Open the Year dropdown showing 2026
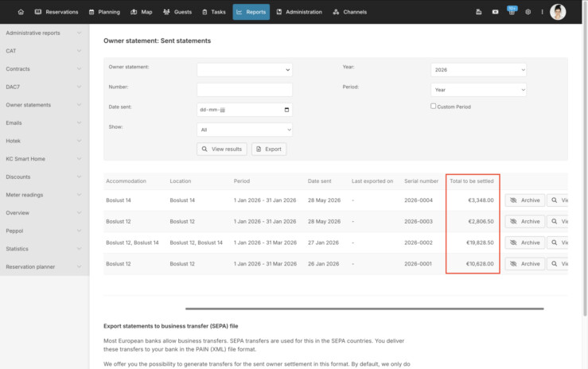The width and height of the screenshot is (588, 369). [x=478, y=70]
